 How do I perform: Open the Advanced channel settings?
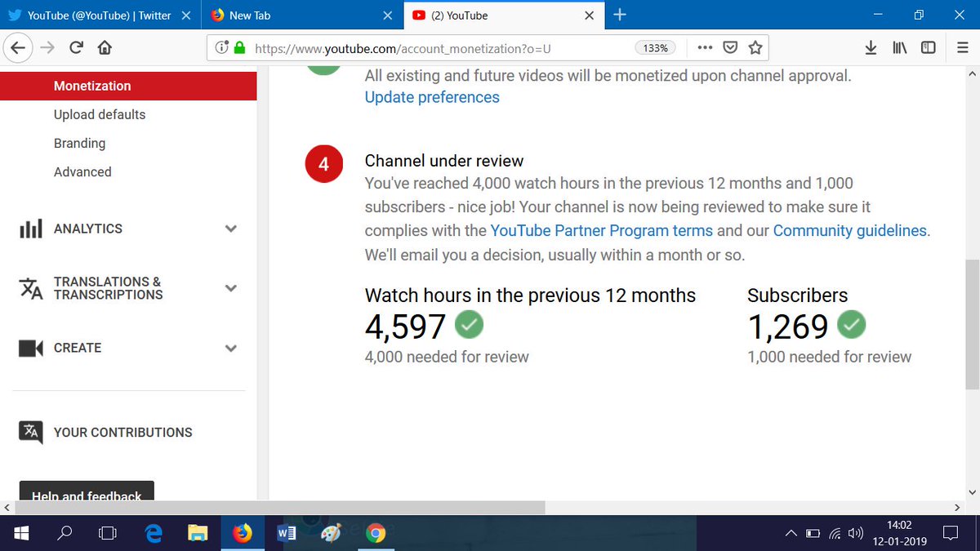[x=82, y=171]
